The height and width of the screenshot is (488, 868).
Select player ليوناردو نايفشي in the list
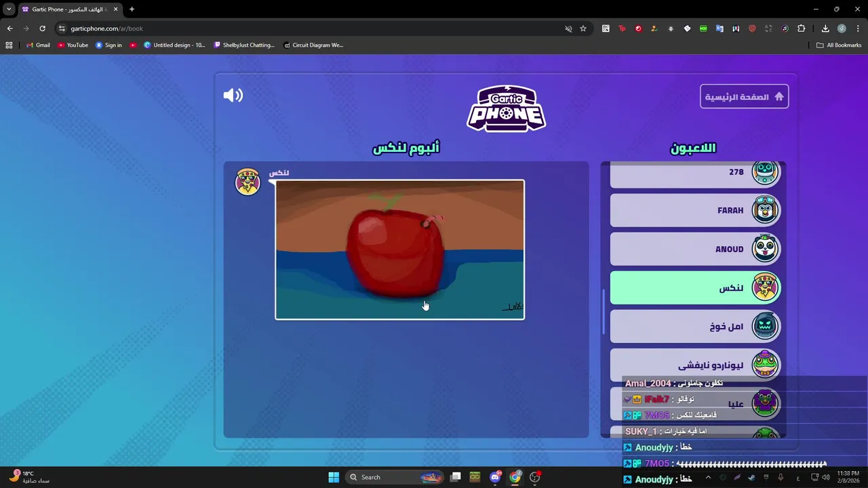tap(696, 365)
